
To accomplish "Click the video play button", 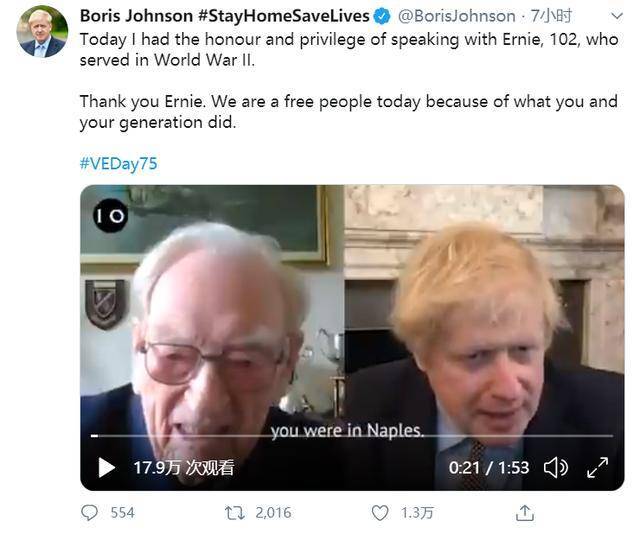I will [x=107, y=467].
